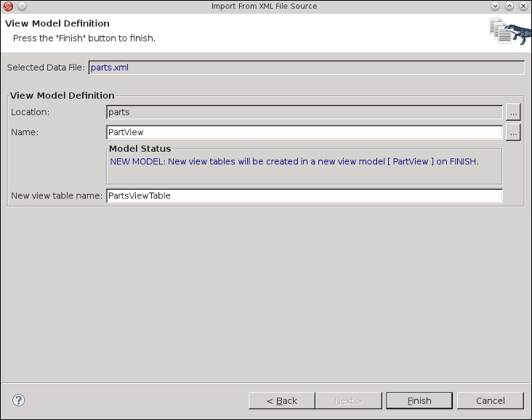The height and width of the screenshot is (420, 532).
Task: Go back to the previous wizard page
Action: pos(281,400)
